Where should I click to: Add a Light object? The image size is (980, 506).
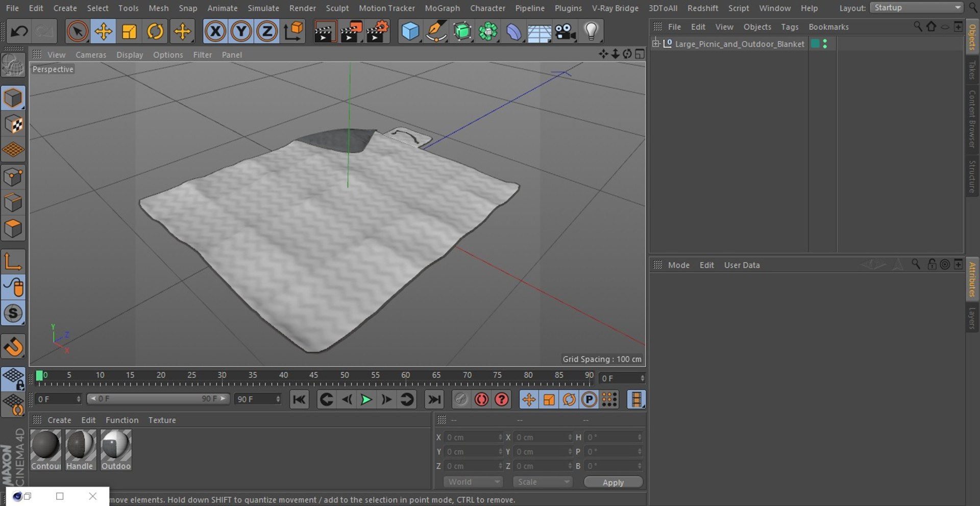[591, 32]
